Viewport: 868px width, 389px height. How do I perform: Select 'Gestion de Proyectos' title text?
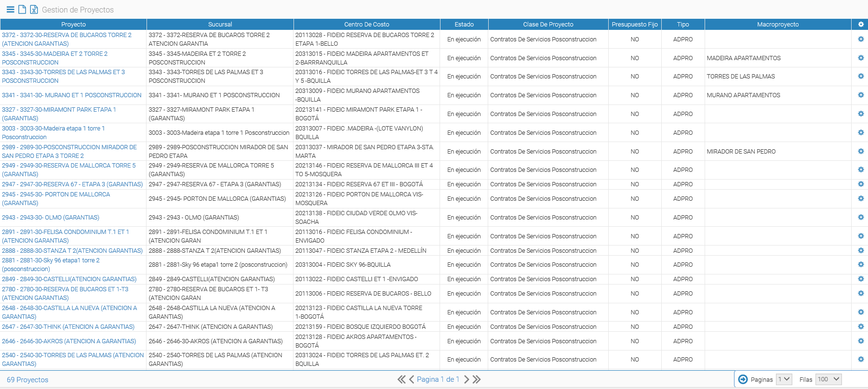(78, 10)
